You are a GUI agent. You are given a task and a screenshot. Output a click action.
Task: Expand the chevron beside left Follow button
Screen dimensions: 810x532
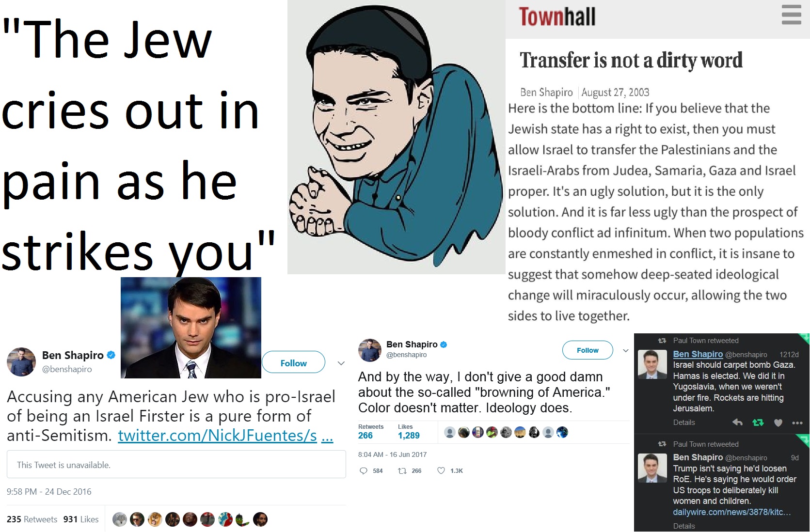[341, 363]
